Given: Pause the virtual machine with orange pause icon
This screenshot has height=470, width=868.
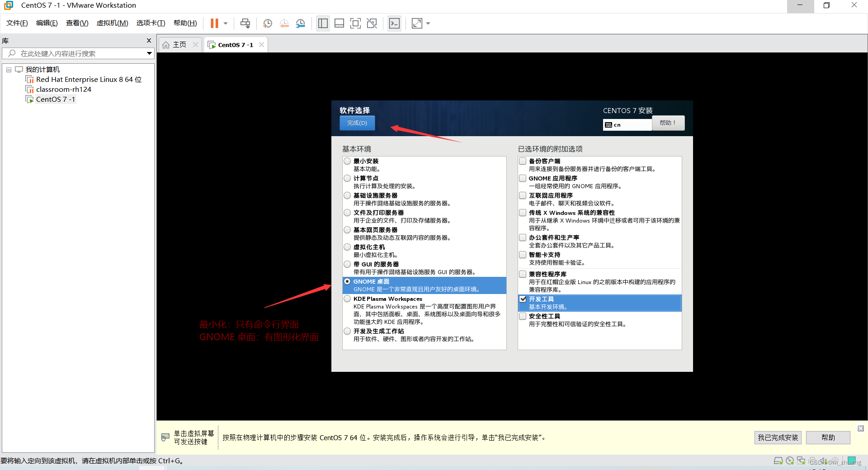Looking at the screenshot, I should tap(214, 23).
